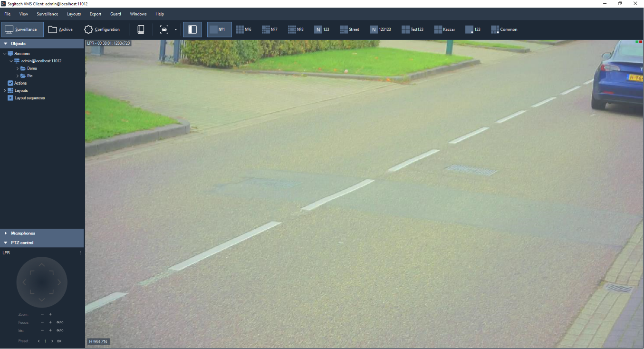This screenshot has height=349, width=644.
Task: Switch to the Common layout
Action: pyautogui.click(x=504, y=29)
